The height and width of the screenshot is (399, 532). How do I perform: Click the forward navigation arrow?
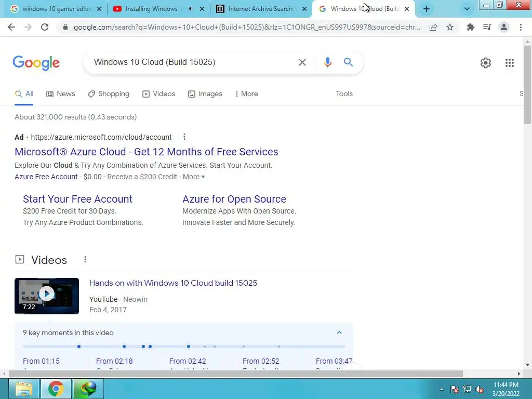coord(28,27)
